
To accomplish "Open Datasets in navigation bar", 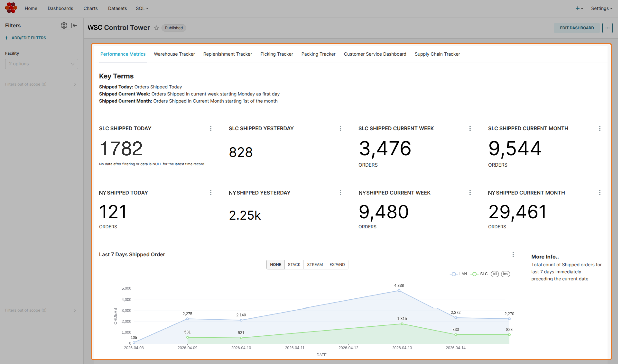I will (x=117, y=8).
